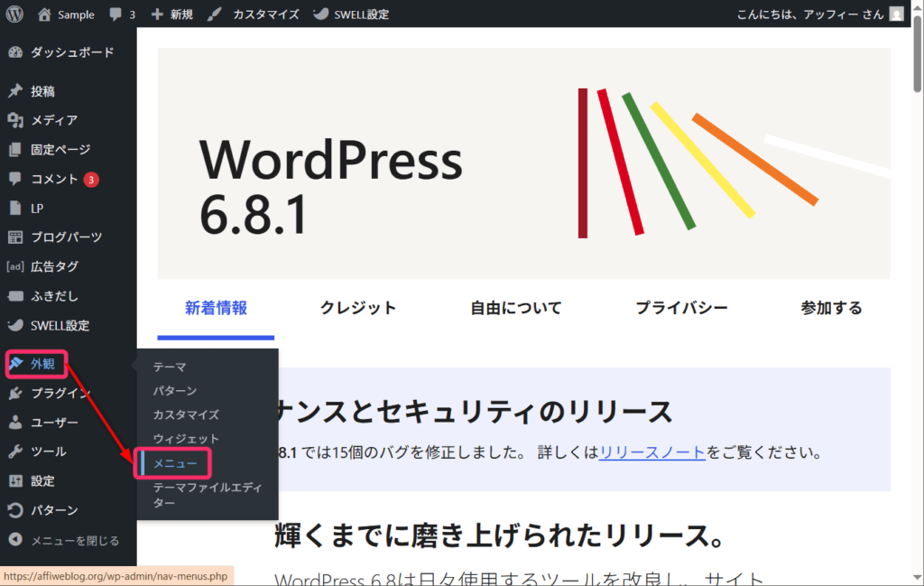
Task: Open the リリースノート link
Action: 651,452
